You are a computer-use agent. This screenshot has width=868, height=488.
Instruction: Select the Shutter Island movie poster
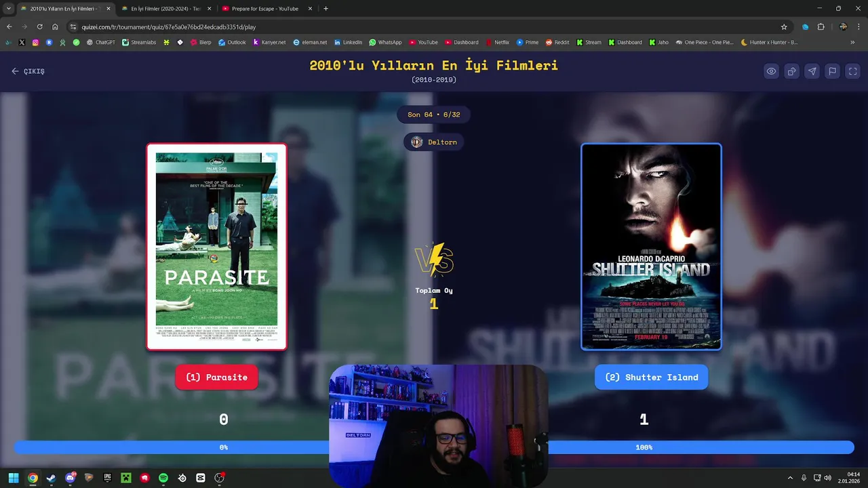click(x=651, y=247)
